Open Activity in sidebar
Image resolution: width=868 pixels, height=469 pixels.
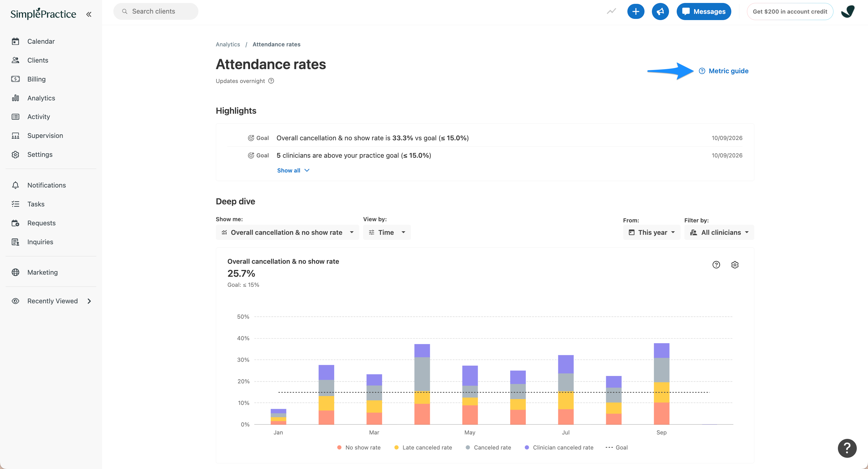tap(39, 117)
